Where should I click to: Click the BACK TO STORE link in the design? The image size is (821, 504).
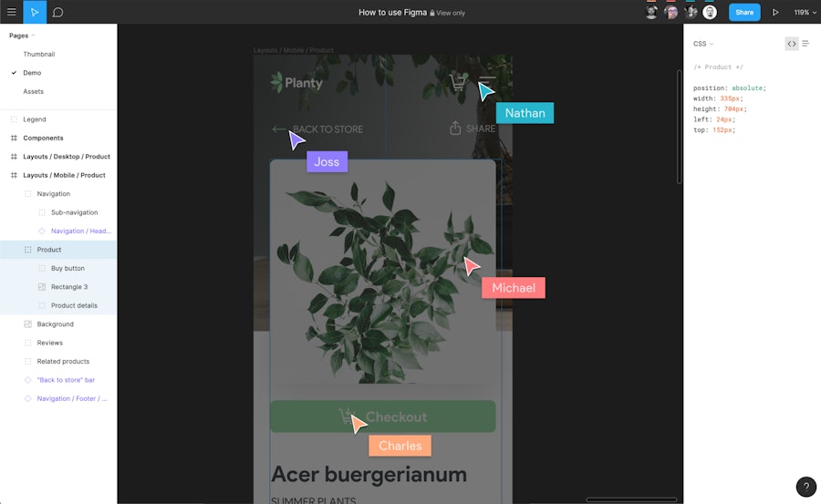coord(317,129)
